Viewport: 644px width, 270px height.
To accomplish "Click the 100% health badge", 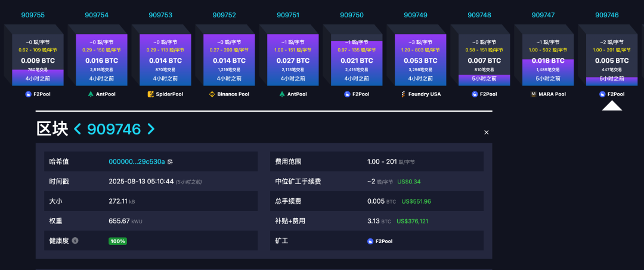I will pyautogui.click(x=117, y=241).
